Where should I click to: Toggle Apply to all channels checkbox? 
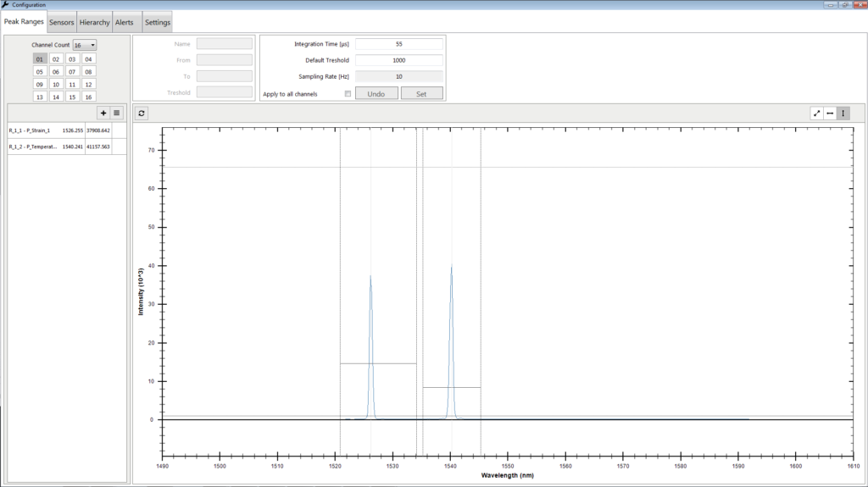[x=348, y=93]
